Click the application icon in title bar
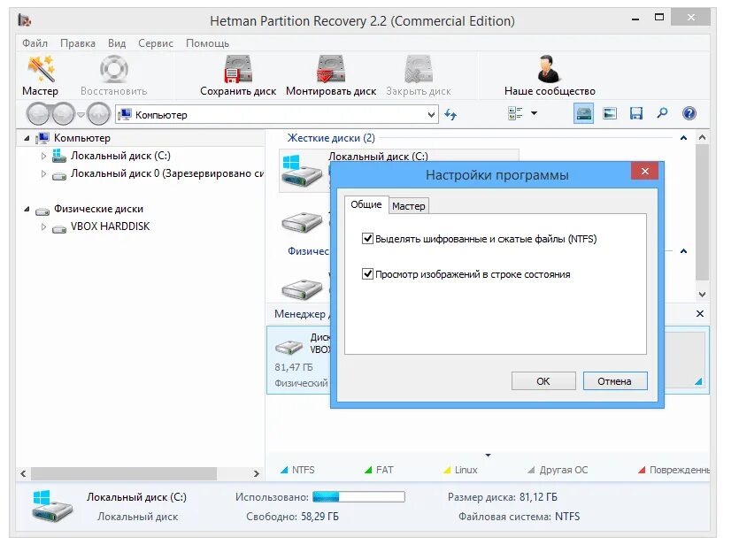 (25, 20)
